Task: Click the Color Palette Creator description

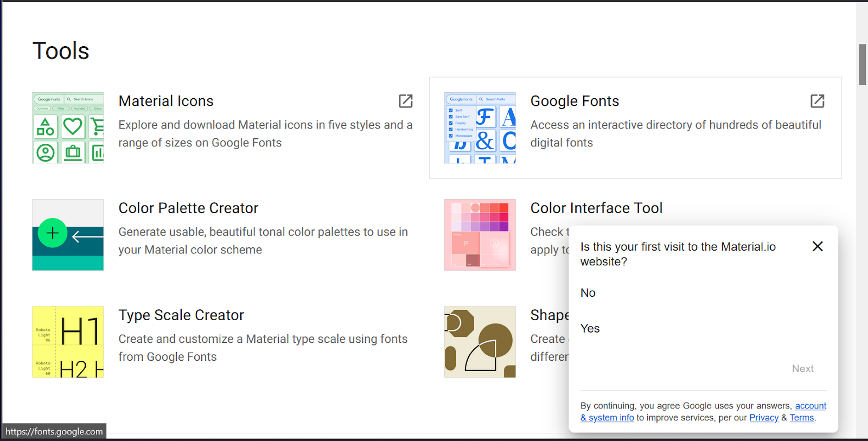Action: (263, 241)
